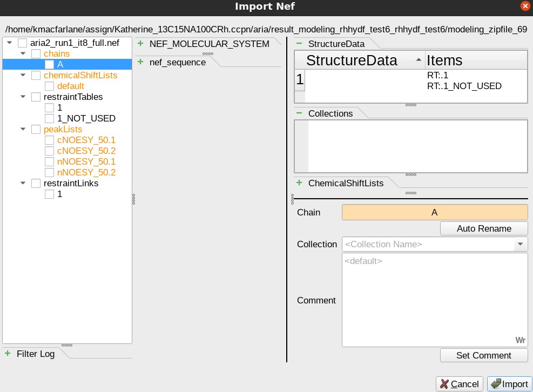Click the RT:.1 item text
This screenshot has width=533, height=392.
pos(437,75)
